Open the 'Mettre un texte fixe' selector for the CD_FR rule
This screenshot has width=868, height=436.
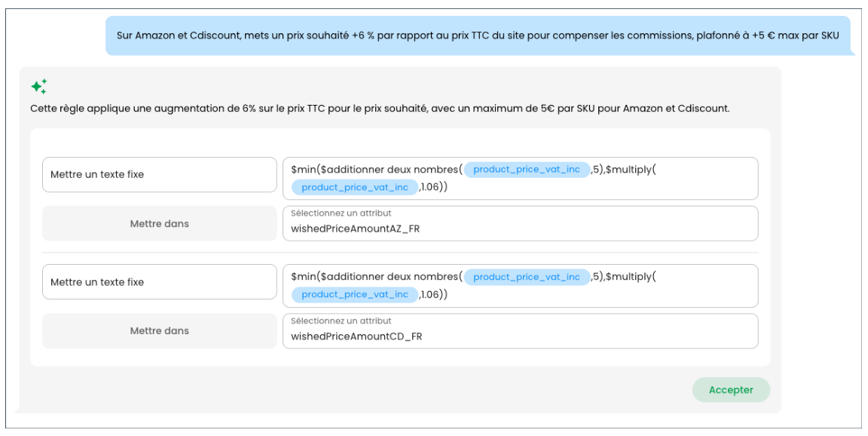160,282
